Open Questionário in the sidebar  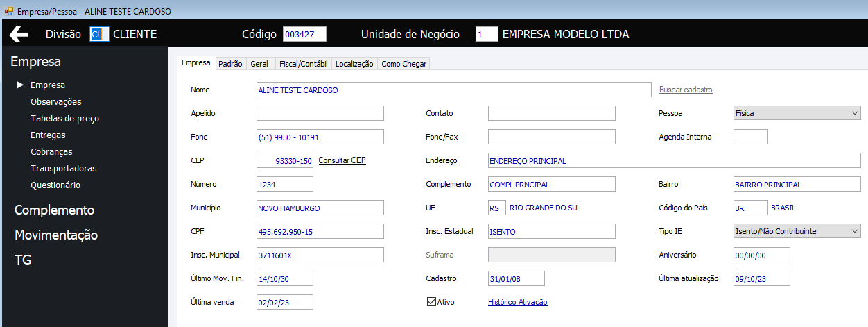click(55, 185)
